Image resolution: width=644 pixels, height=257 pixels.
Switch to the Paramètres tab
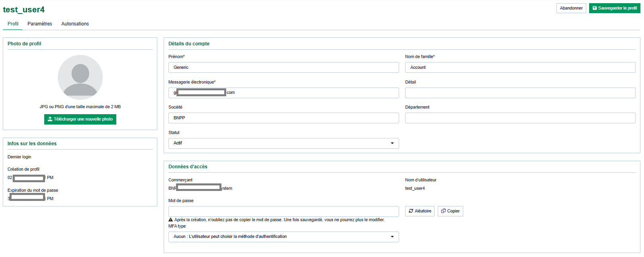click(40, 24)
